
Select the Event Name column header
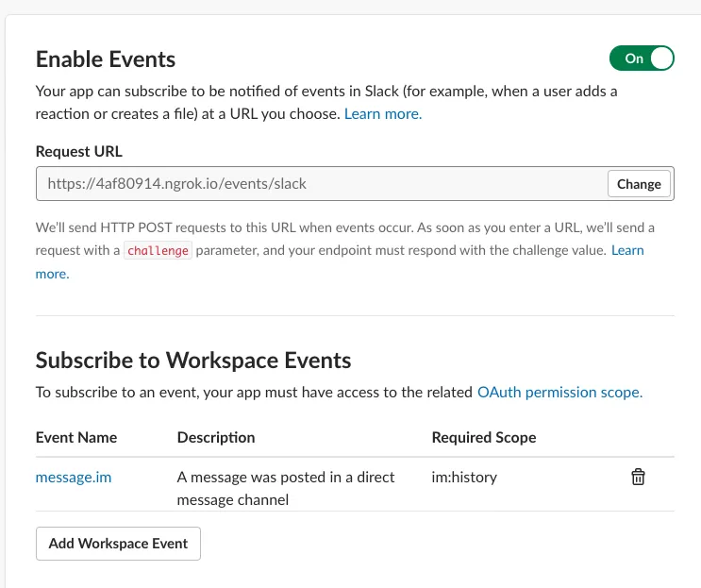76,437
